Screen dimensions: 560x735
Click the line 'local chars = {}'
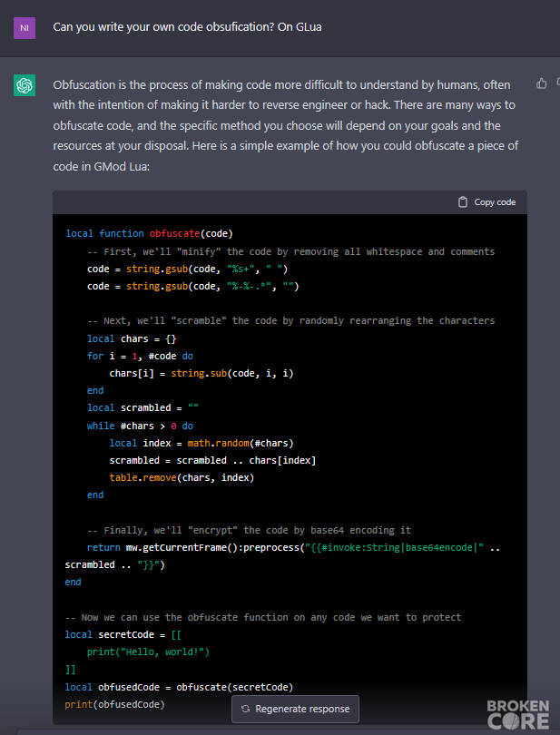click(x=132, y=338)
